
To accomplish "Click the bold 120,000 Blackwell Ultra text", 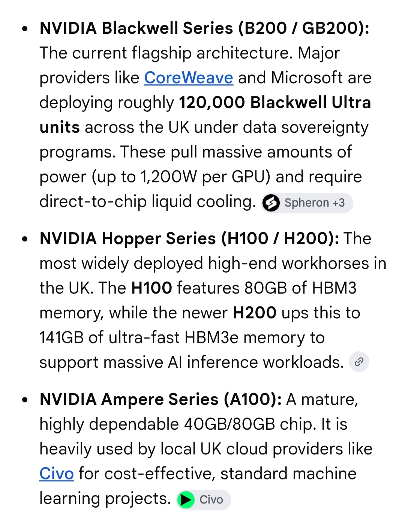I will pyautogui.click(x=275, y=103).
